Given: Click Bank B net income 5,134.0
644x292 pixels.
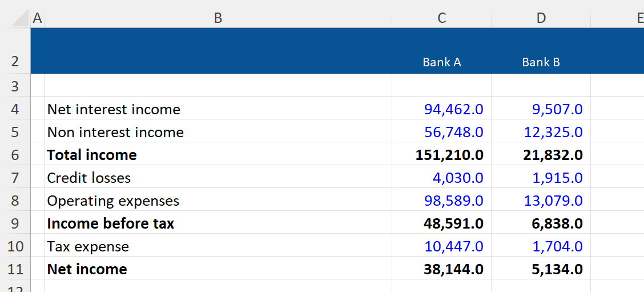Looking at the screenshot, I should (557, 269).
